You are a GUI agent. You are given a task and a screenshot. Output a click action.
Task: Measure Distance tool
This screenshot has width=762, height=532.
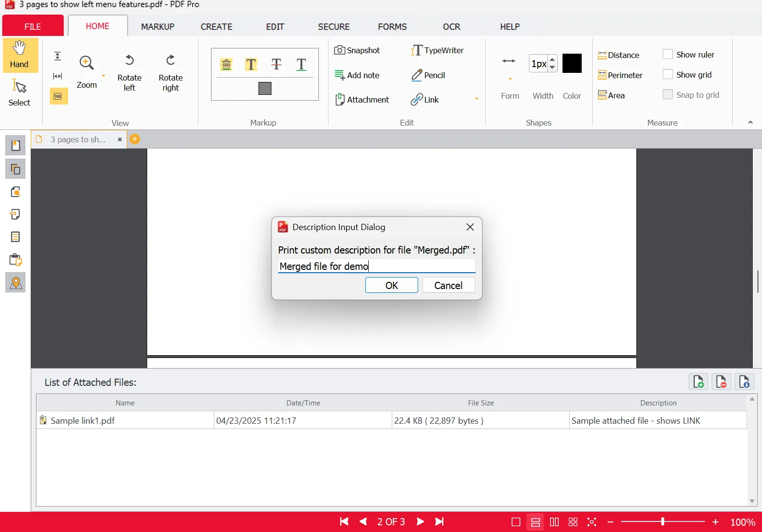619,55
